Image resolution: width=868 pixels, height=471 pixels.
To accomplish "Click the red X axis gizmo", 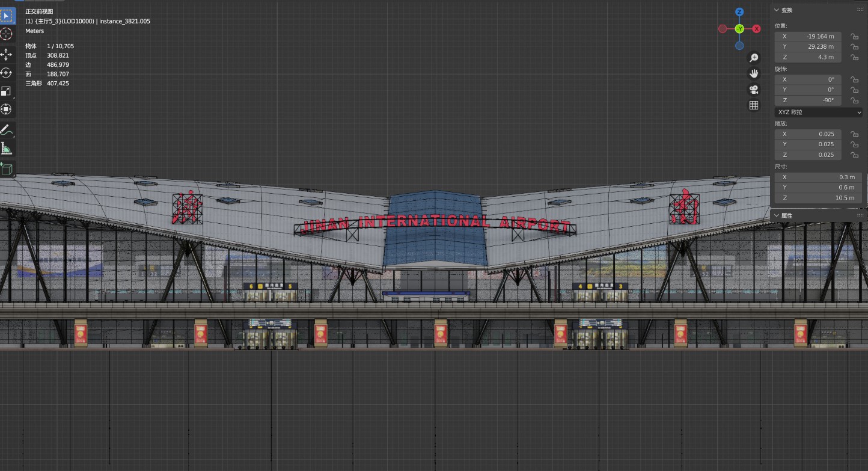I will click(x=756, y=29).
